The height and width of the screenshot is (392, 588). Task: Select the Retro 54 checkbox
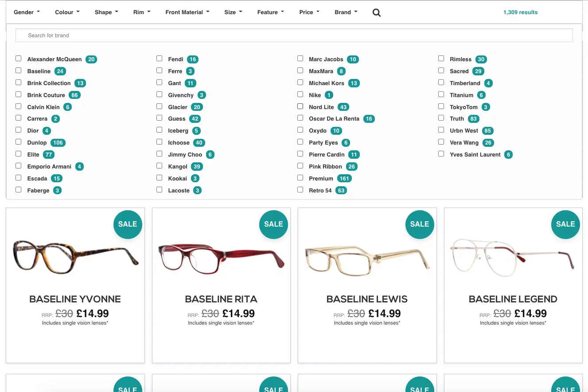coord(300,190)
